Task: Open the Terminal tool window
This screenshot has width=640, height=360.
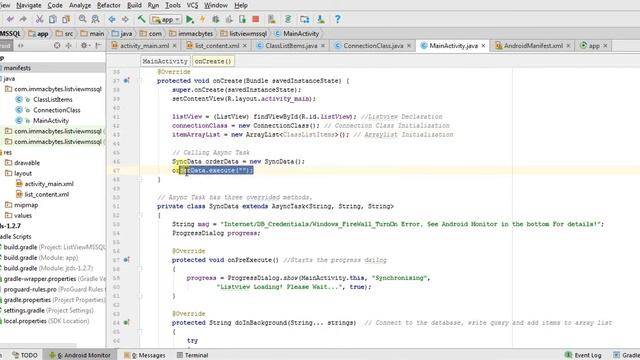Action: pos(192,355)
